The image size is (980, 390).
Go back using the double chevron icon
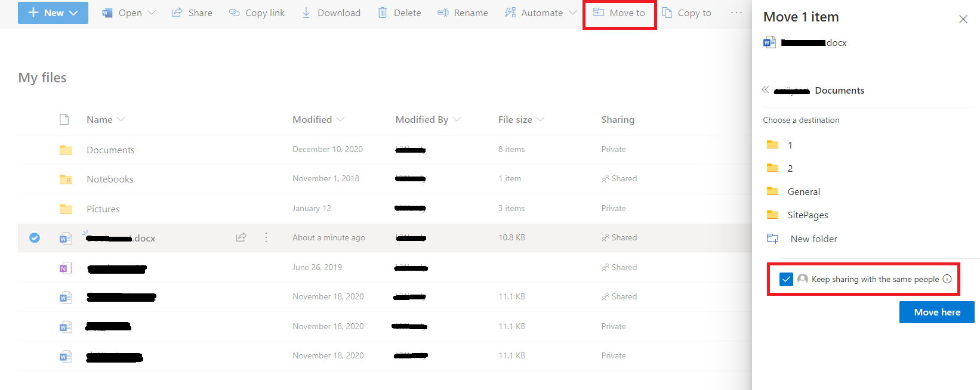(x=765, y=90)
